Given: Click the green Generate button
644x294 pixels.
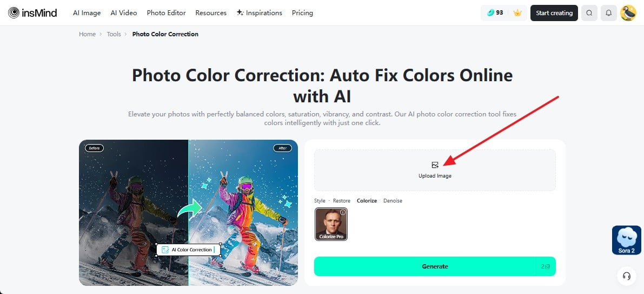Looking at the screenshot, I should (x=435, y=266).
